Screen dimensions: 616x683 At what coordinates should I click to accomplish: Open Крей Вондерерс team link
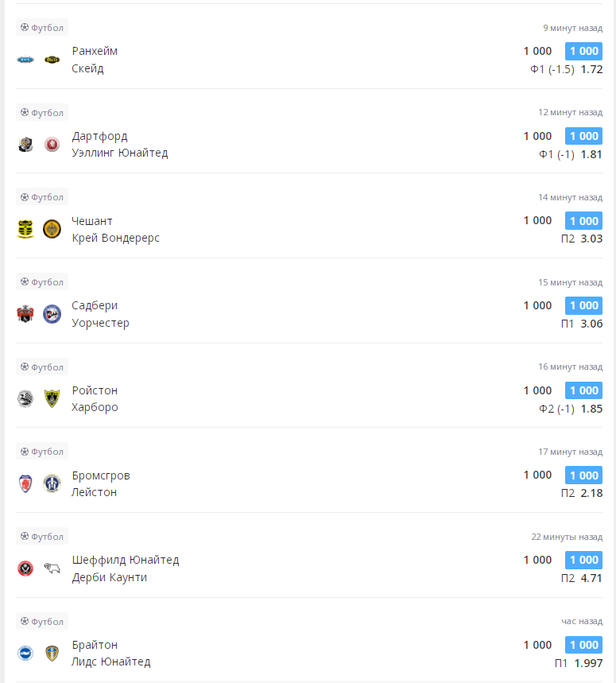(x=115, y=238)
